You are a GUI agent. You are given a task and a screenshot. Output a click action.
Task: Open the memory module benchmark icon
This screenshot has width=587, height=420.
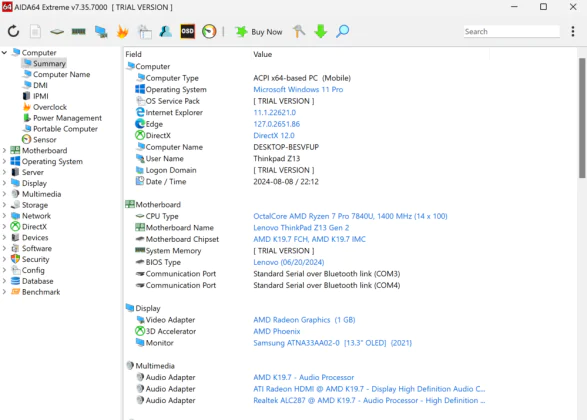click(x=79, y=32)
